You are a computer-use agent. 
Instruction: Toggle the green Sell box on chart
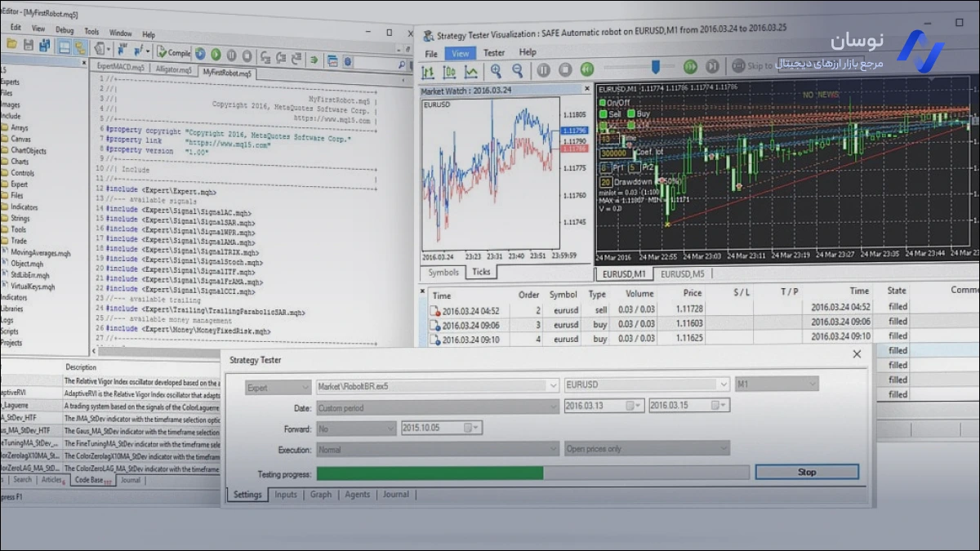tap(604, 114)
